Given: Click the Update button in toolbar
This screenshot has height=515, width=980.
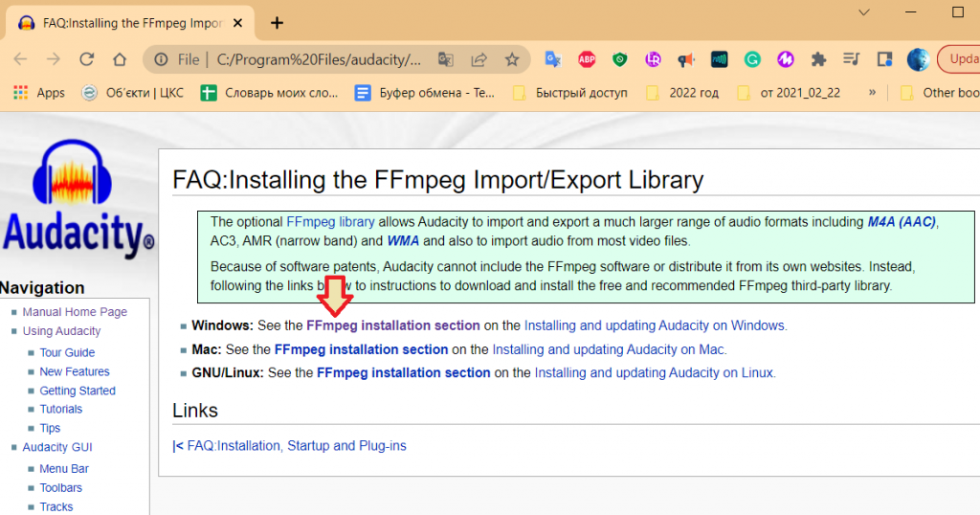Looking at the screenshot, I should (959, 59).
